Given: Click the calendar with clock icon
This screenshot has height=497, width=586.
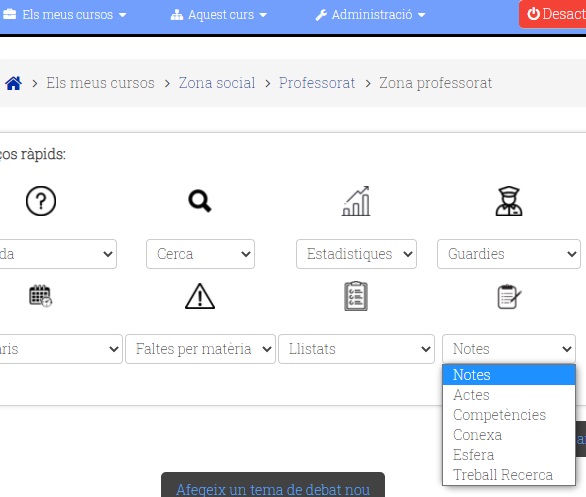Looking at the screenshot, I should click(41, 296).
